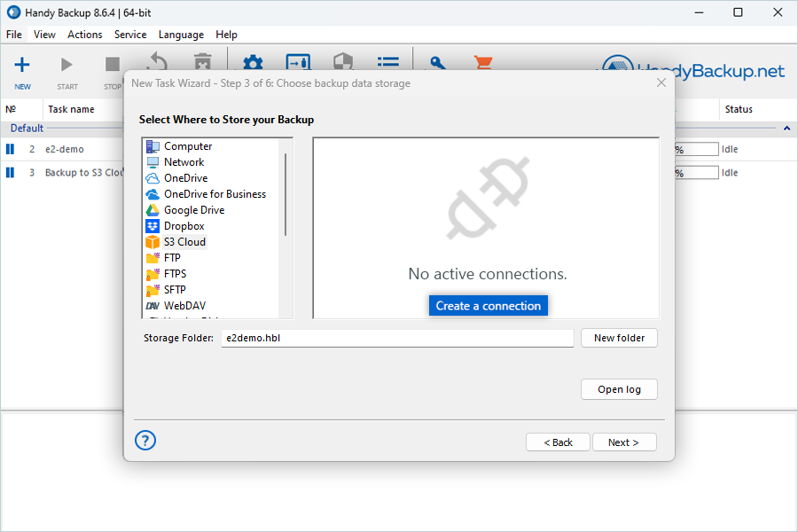The width and height of the screenshot is (798, 532).
Task: Proceed with the Next button
Action: [x=624, y=442]
